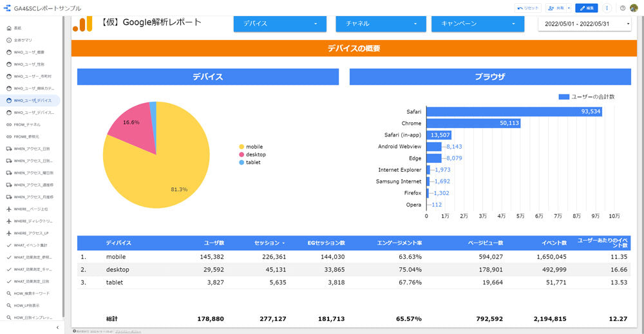
Task: Expand the チャネル filter dropdown
Action: [x=381, y=24]
